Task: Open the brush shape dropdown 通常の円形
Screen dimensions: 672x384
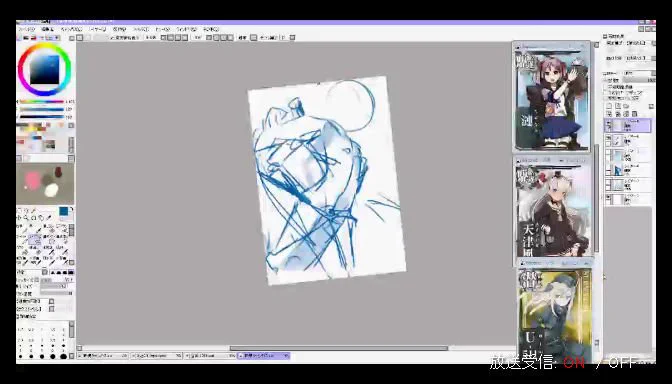Action: [36, 301]
